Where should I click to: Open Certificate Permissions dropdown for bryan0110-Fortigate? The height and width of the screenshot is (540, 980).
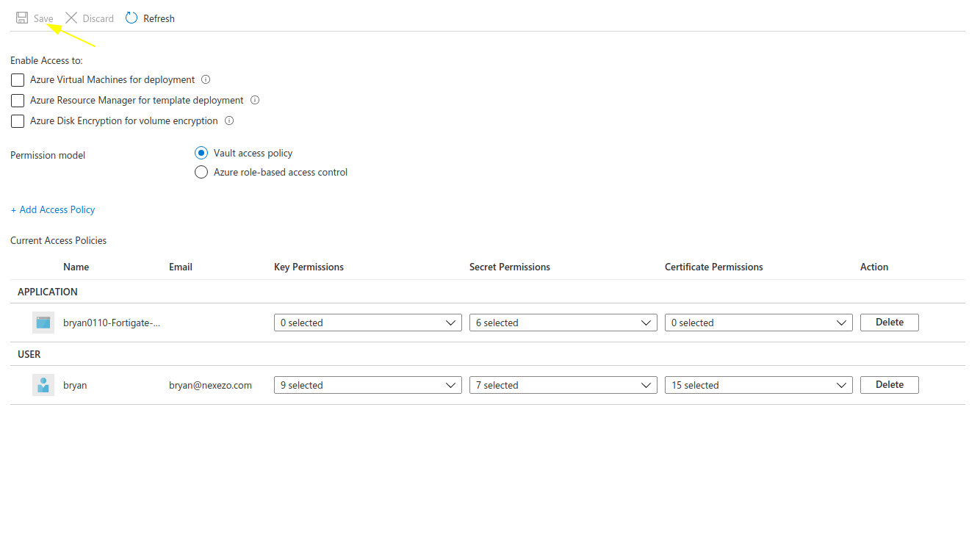759,323
